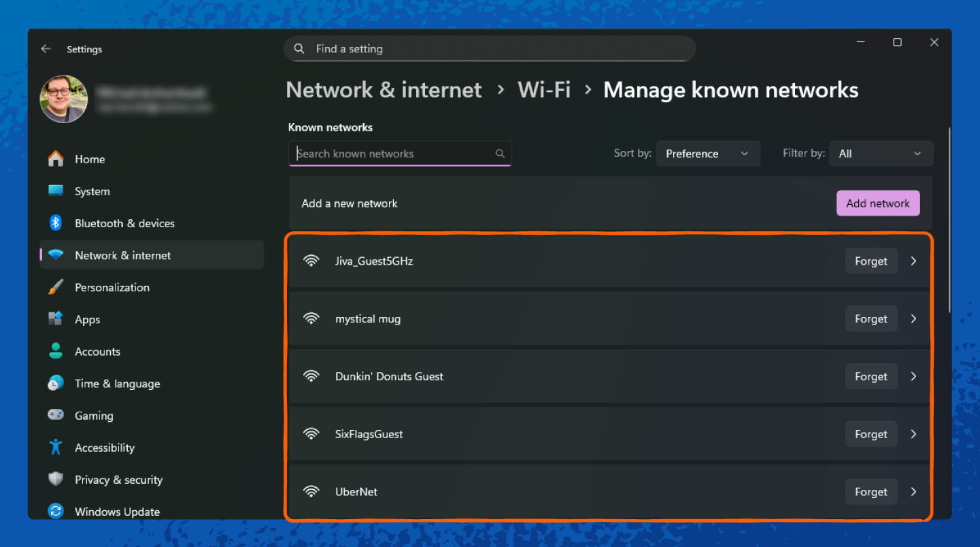Click the Gaming controller icon
Screen dimensions: 980x547
[x=56, y=415]
